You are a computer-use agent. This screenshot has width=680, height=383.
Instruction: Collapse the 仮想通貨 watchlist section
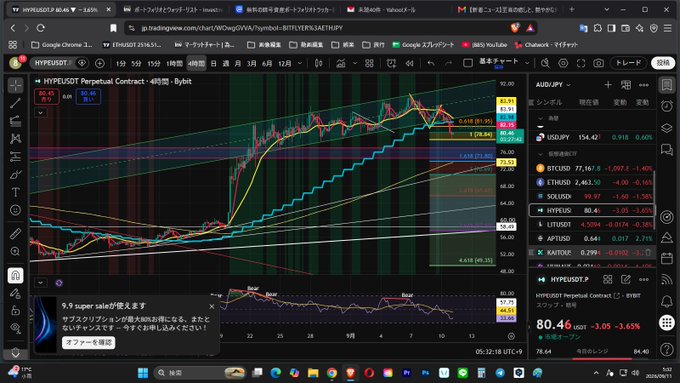(540, 154)
